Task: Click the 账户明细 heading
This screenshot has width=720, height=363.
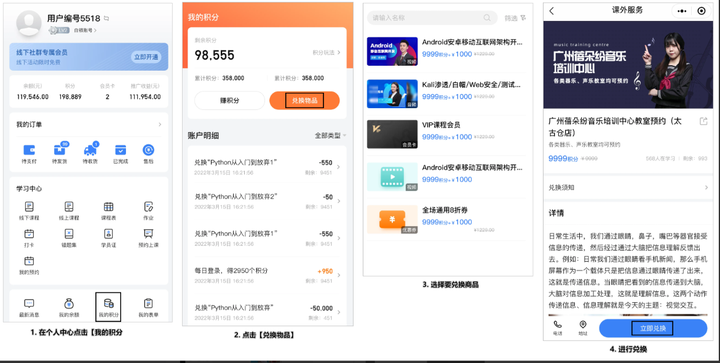Action: tap(203, 135)
